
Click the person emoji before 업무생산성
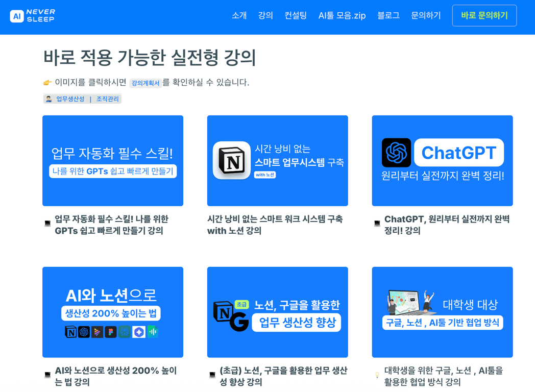click(x=49, y=99)
